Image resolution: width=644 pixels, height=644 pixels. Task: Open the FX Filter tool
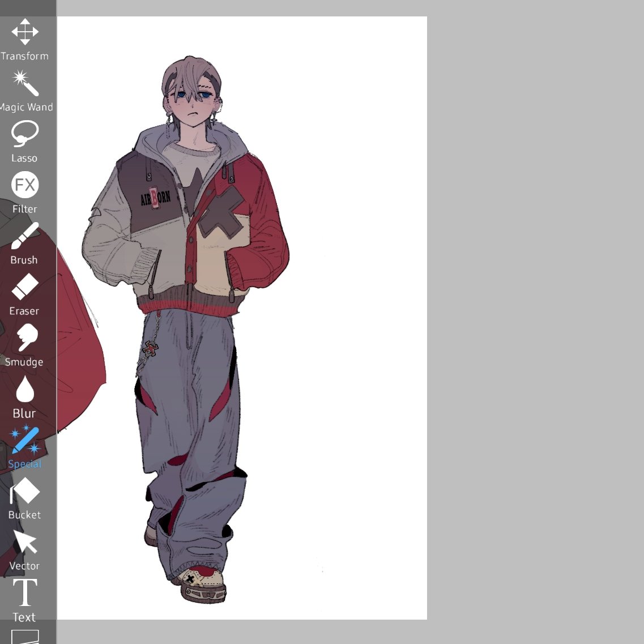point(25,193)
